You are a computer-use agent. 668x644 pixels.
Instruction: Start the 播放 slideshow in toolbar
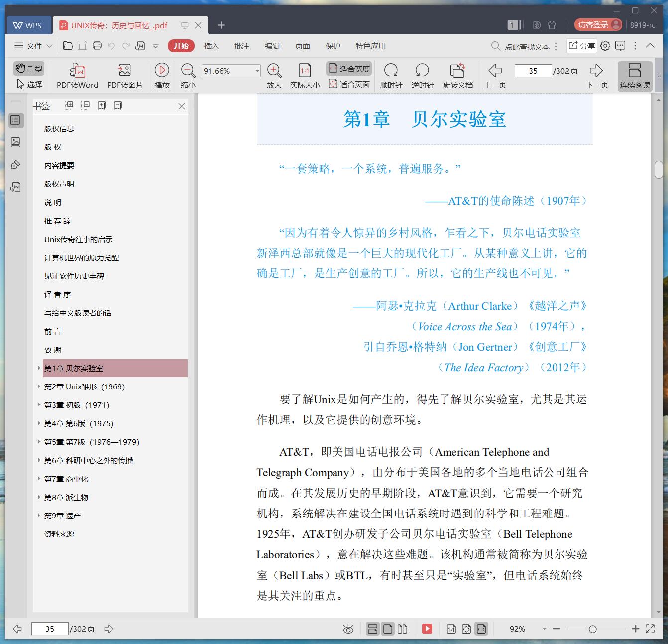pyautogui.click(x=162, y=76)
